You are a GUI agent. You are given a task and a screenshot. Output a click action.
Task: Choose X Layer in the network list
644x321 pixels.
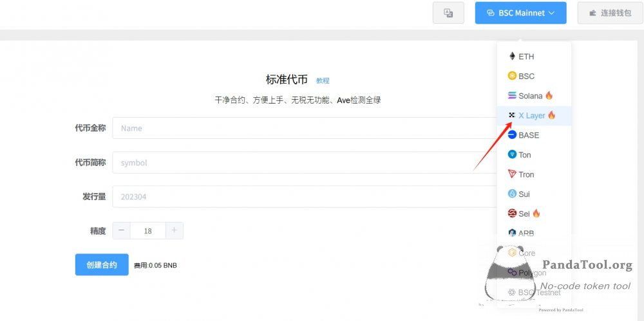coord(534,116)
